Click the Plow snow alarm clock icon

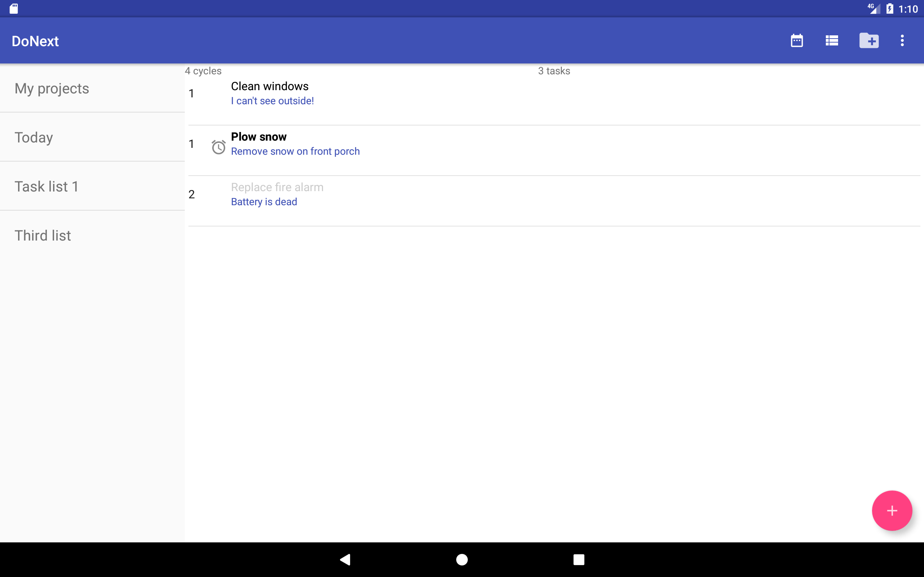(x=218, y=147)
